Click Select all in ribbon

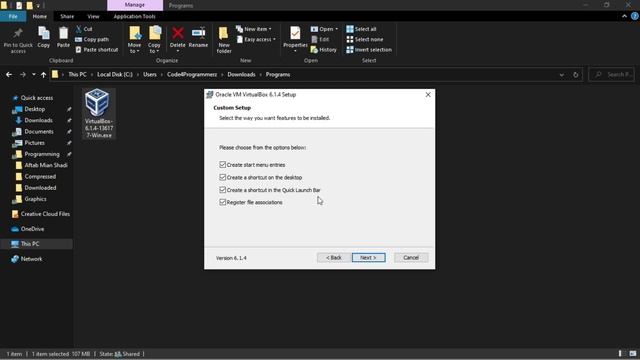[x=361, y=29]
